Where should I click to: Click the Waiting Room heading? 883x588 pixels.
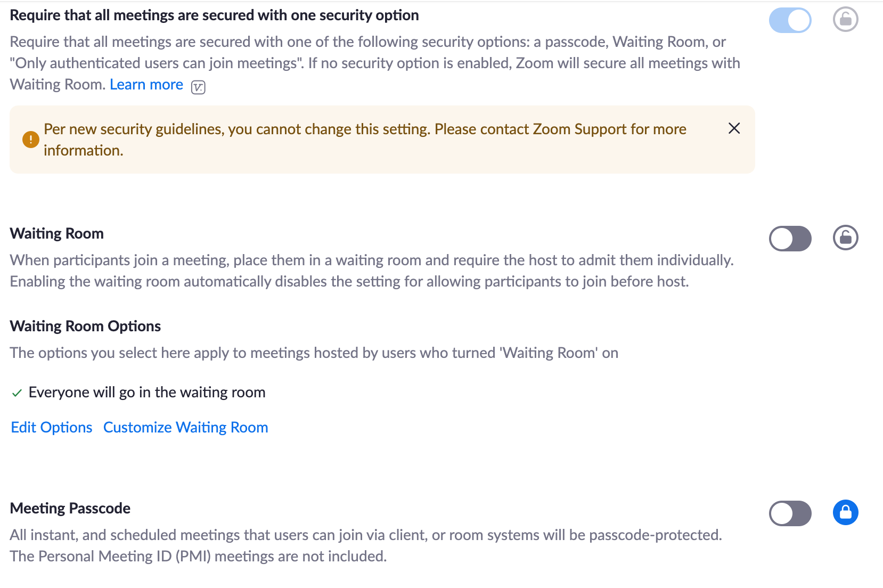pos(57,233)
